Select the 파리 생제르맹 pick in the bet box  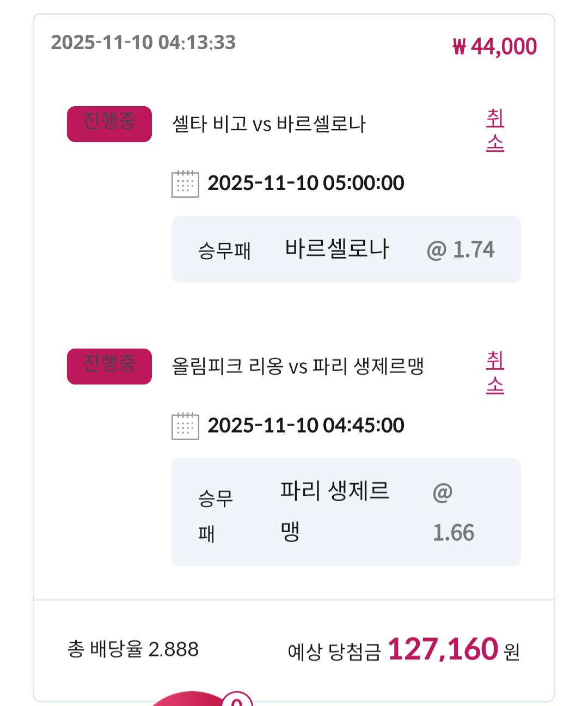334,510
